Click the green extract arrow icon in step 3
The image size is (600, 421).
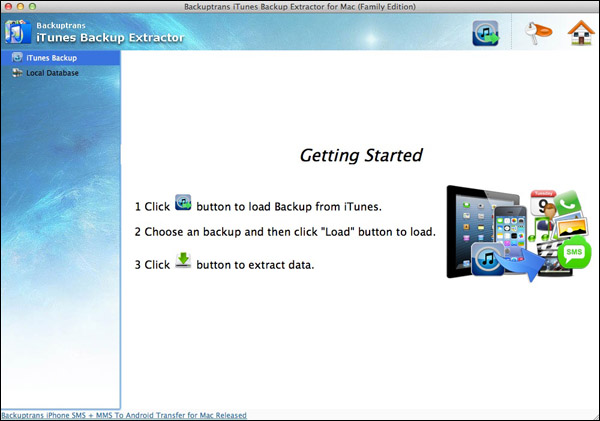[183, 260]
